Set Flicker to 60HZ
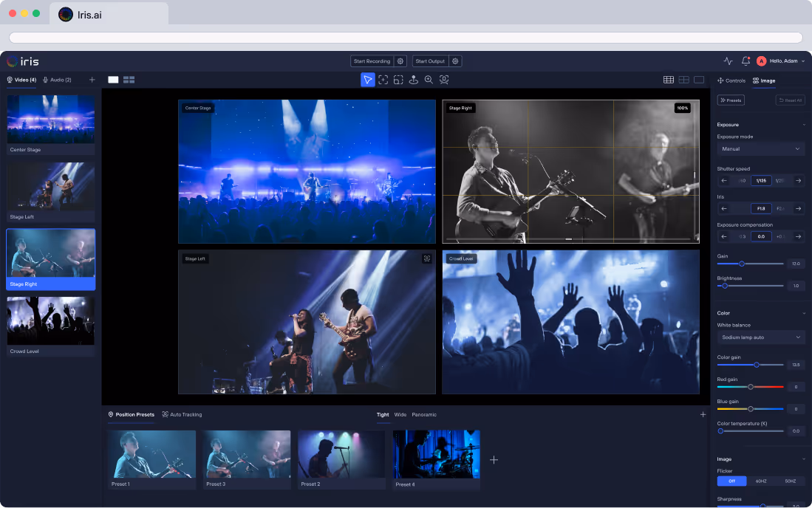Image resolution: width=812 pixels, height=508 pixels. (x=761, y=481)
